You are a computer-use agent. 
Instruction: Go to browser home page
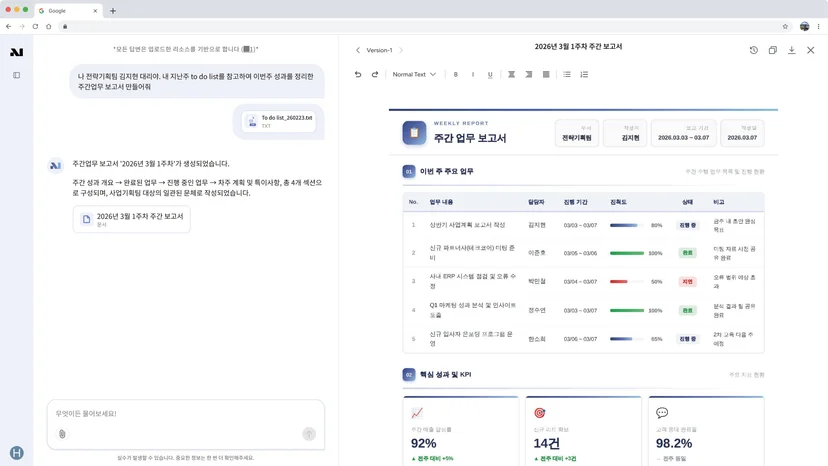pyautogui.click(x=49, y=26)
